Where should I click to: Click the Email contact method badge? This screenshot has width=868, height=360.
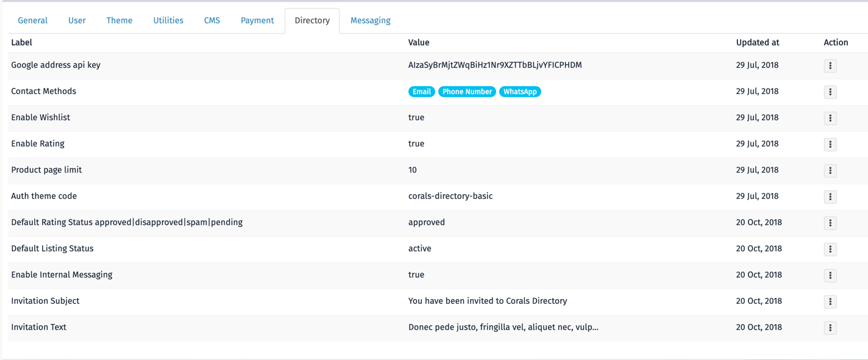pos(421,92)
